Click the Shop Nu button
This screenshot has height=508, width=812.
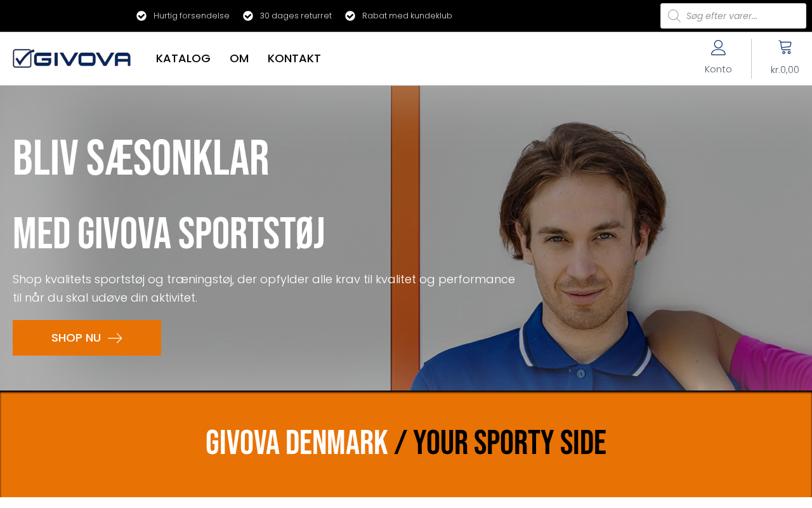87,338
